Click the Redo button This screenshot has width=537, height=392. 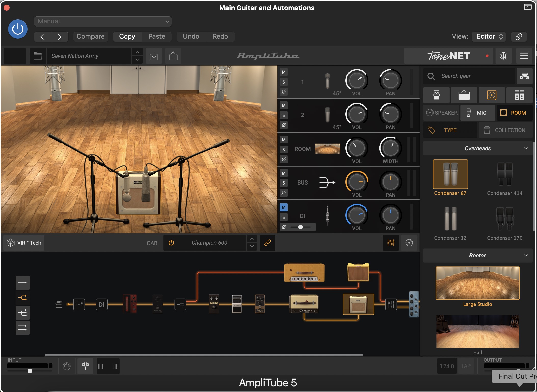click(x=220, y=36)
